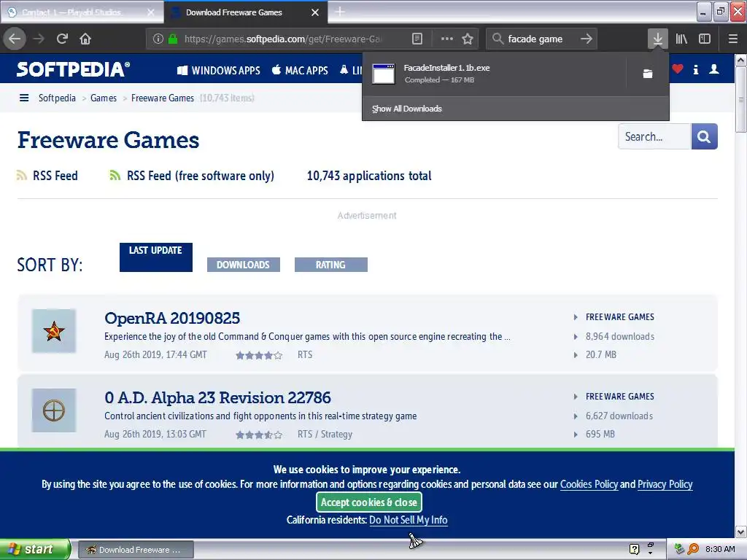Open a new browser tab

coord(340,12)
